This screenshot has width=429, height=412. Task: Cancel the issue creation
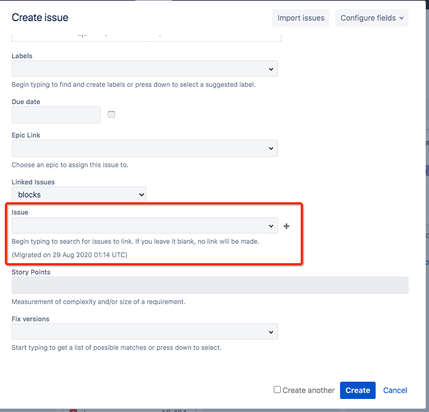[x=395, y=390]
